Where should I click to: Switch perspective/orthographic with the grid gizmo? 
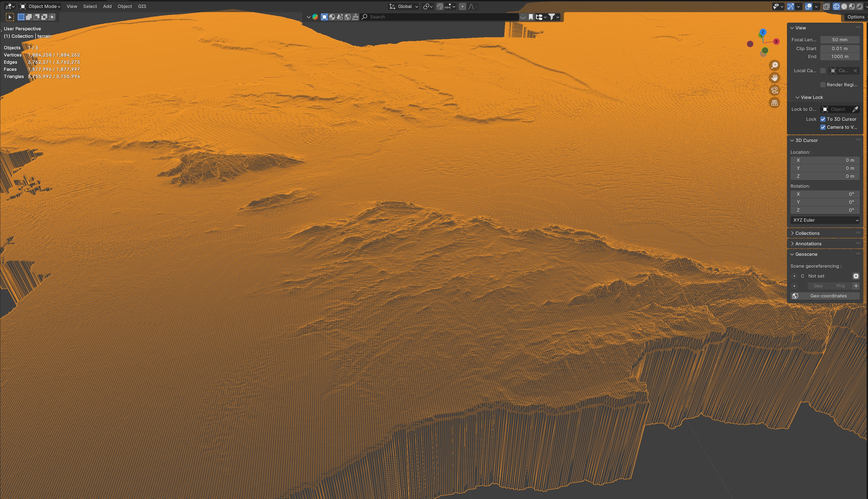[x=775, y=103]
